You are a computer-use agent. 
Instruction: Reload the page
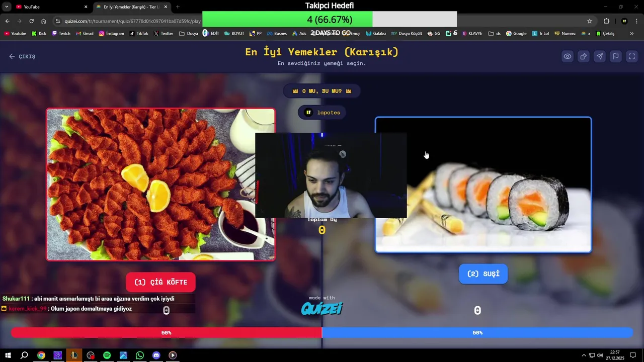click(x=31, y=21)
